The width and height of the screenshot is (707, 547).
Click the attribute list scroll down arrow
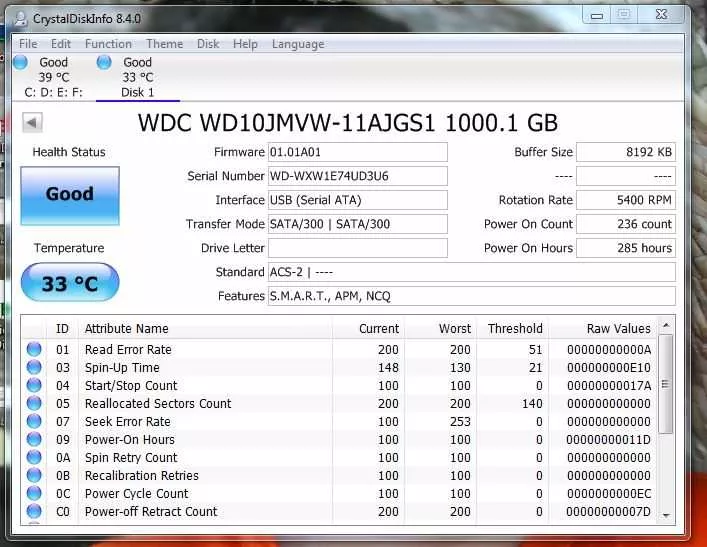coord(666,515)
